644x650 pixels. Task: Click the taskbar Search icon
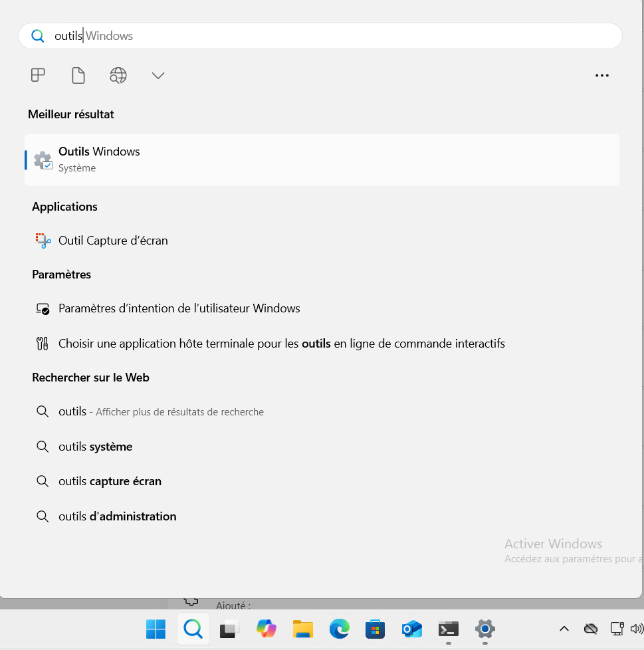pos(193,629)
